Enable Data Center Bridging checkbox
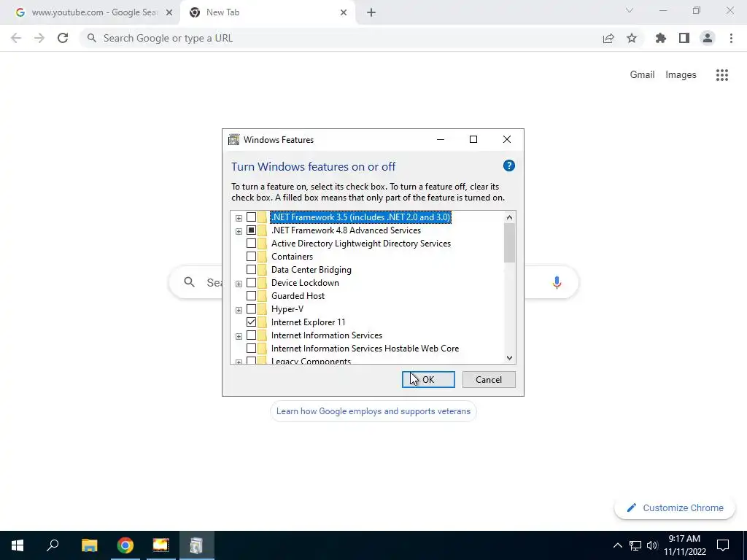Image resolution: width=747 pixels, height=560 pixels. tap(251, 270)
